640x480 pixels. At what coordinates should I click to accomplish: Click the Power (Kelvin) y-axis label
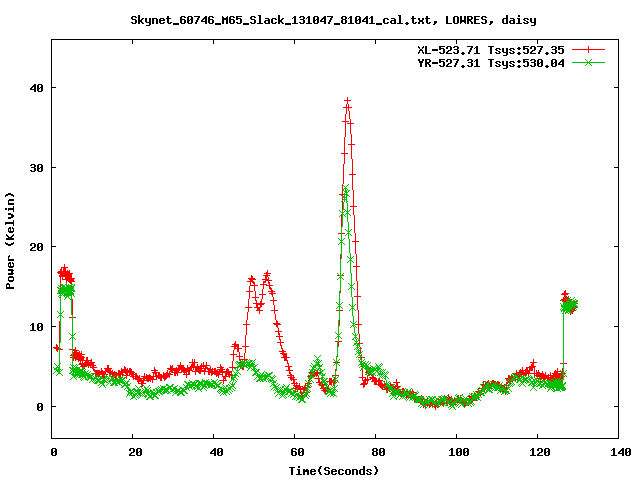pos(10,241)
